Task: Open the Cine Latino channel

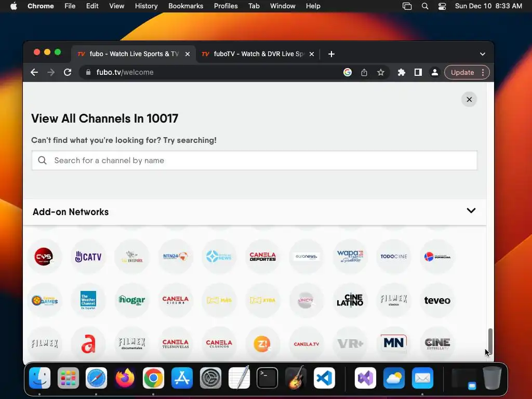Action: pyautogui.click(x=350, y=300)
